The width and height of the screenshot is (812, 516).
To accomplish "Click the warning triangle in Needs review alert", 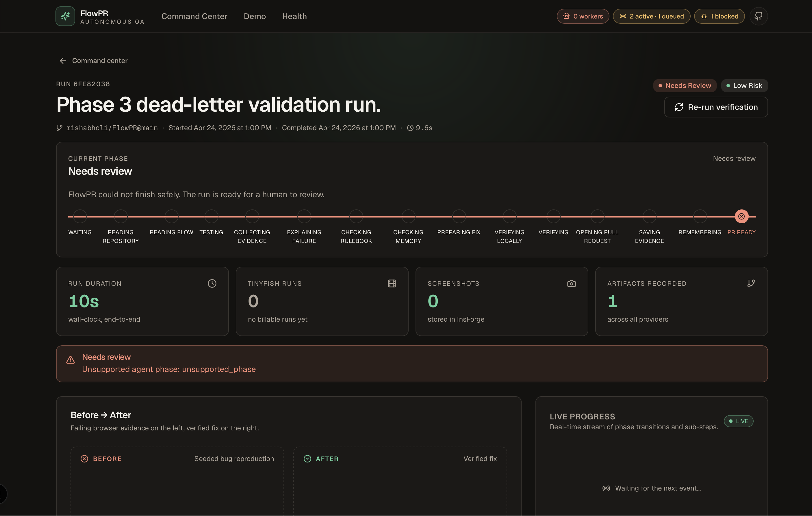I will click(71, 360).
